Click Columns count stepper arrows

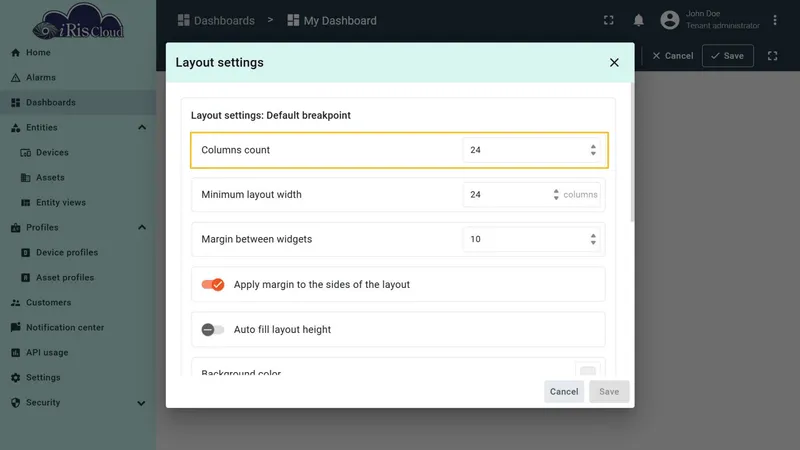coord(593,150)
